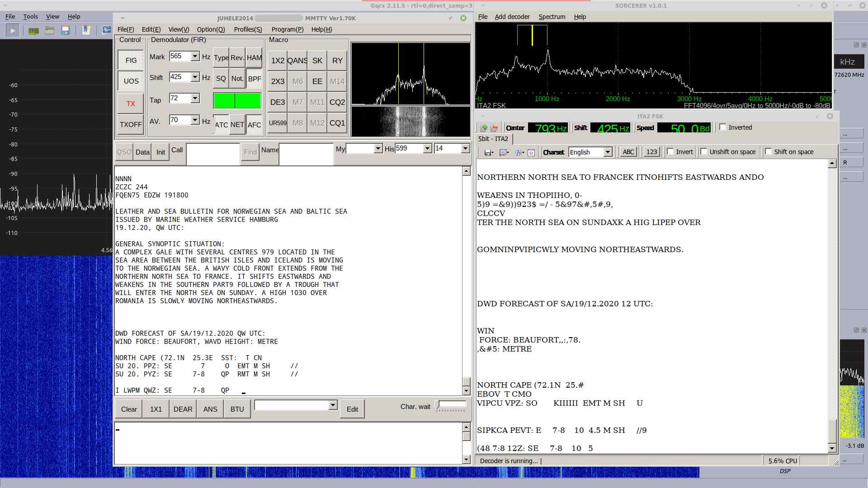The image size is (868, 488).
Task: Toggle Unshift on space checkbox
Action: pyautogui.click(x=704, y=152)
